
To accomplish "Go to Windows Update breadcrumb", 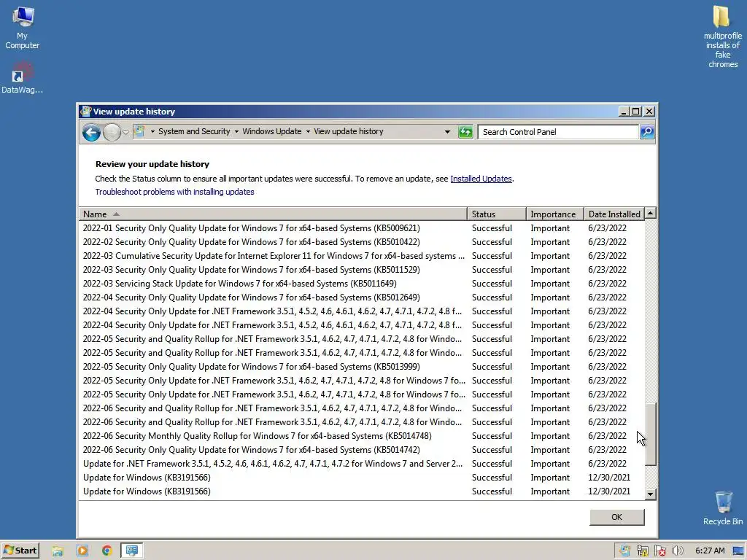I will pos(271,131).
